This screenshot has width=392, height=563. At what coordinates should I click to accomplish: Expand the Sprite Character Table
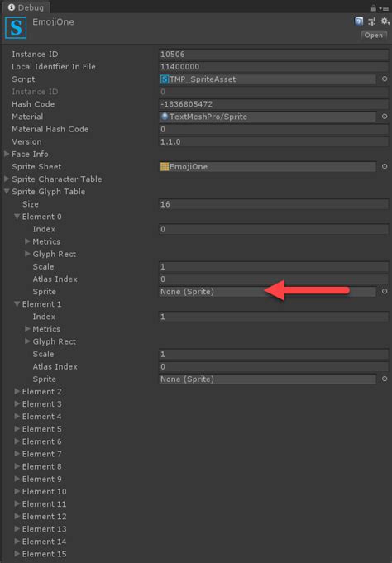(x=7, y=179)
